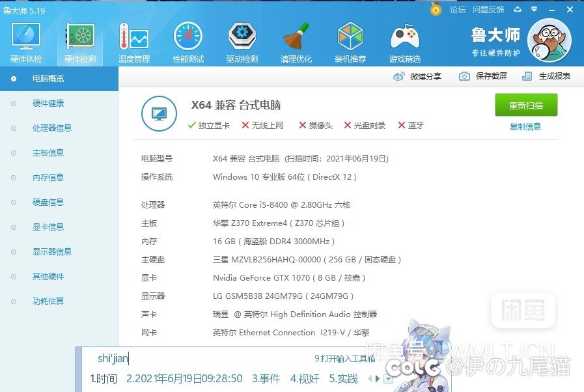Go to next IME candidate page arrow
584x392 pixels.
pyautogui.click(x=378, y=379)
